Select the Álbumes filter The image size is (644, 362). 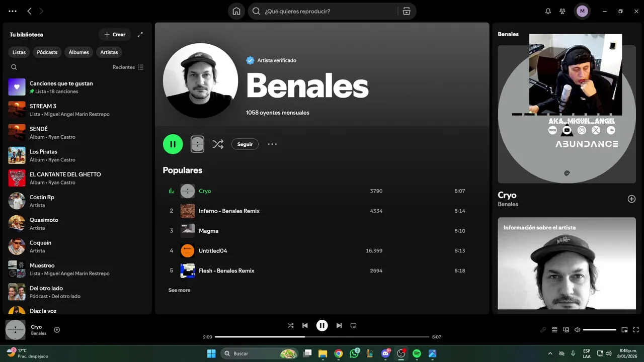(x=79, y=52)
